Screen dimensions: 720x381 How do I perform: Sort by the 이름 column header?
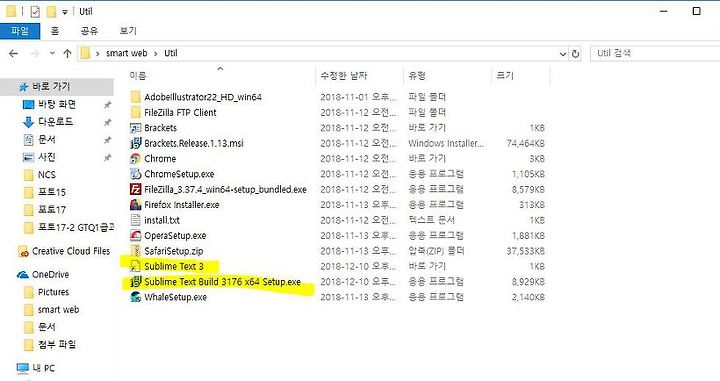[x=138, y=76]
